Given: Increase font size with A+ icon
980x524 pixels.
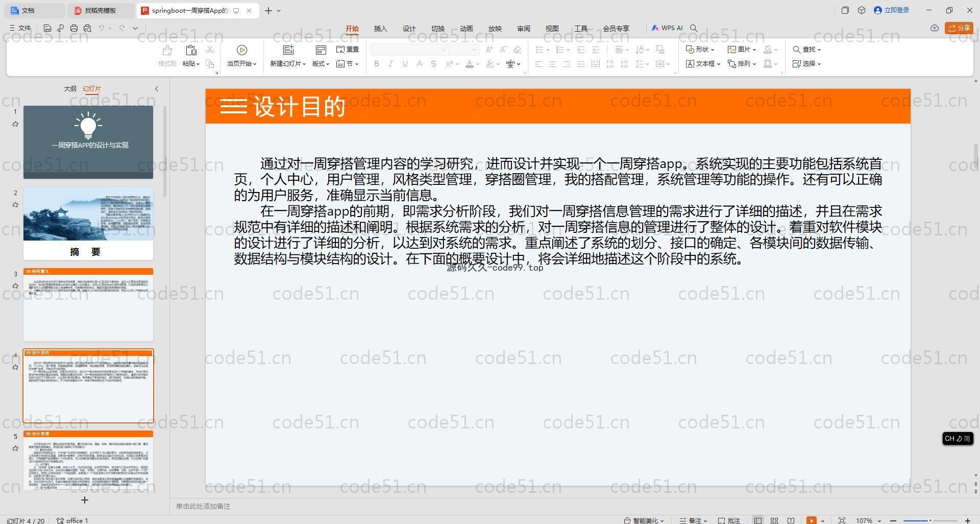Looking at the screenshot, I should point(489,50).
